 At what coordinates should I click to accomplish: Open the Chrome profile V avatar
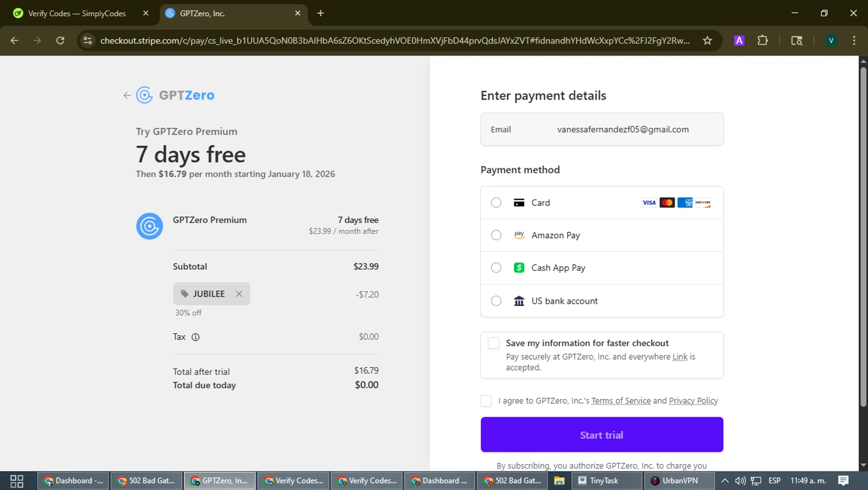pyautogui.click(x=831, y=40)
